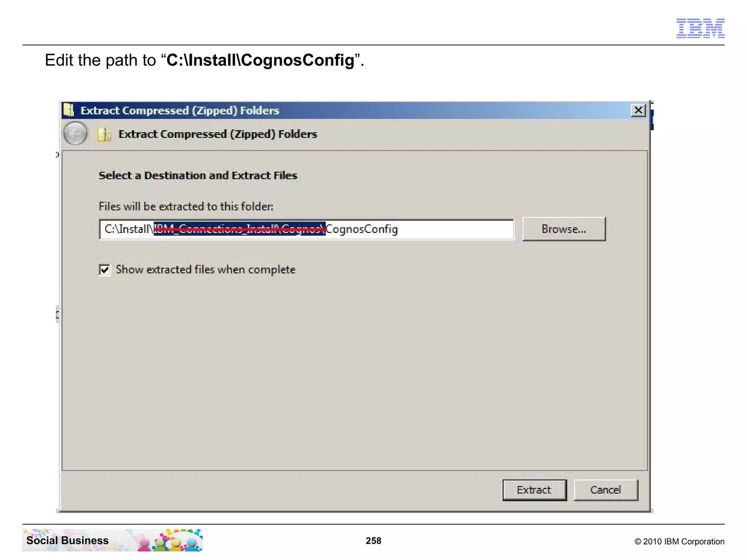Click 'Files will be extracted to this folder' label
This screenshot has width=747, height=560.
pos(186,206)
